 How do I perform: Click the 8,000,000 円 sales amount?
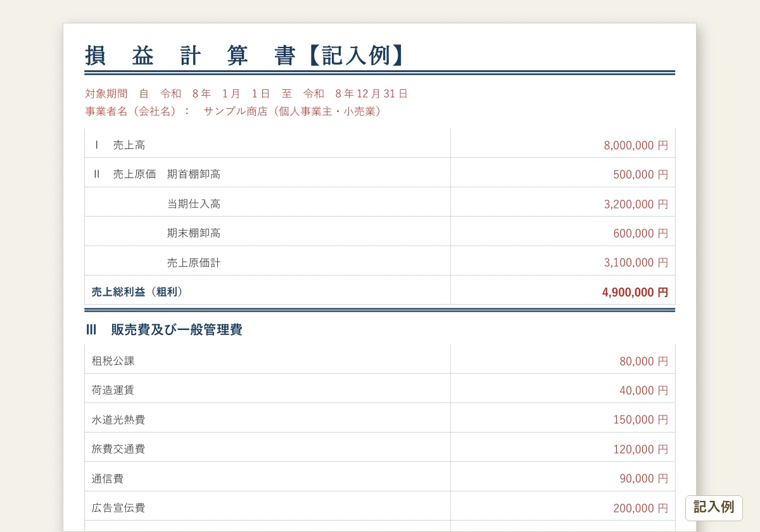[x=636, y=145]
